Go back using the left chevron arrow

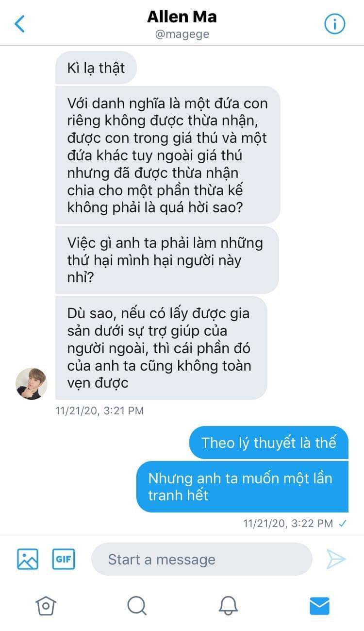coord(19,23)
